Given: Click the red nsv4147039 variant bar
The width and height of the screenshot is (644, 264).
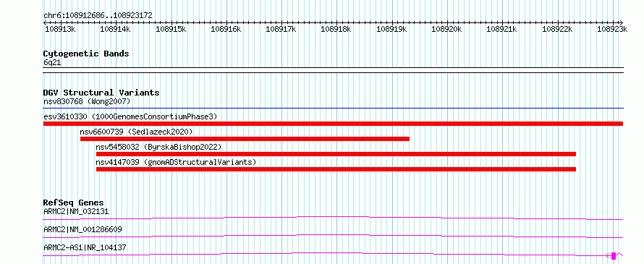Looking at the screenshot, I should (336, 169).
